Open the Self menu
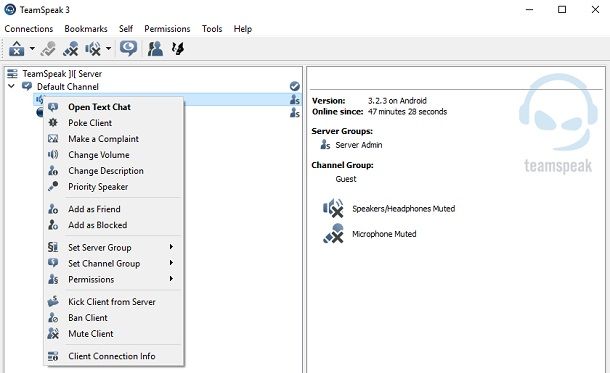The width and height of the screenshot is (610, 373). 126,29
